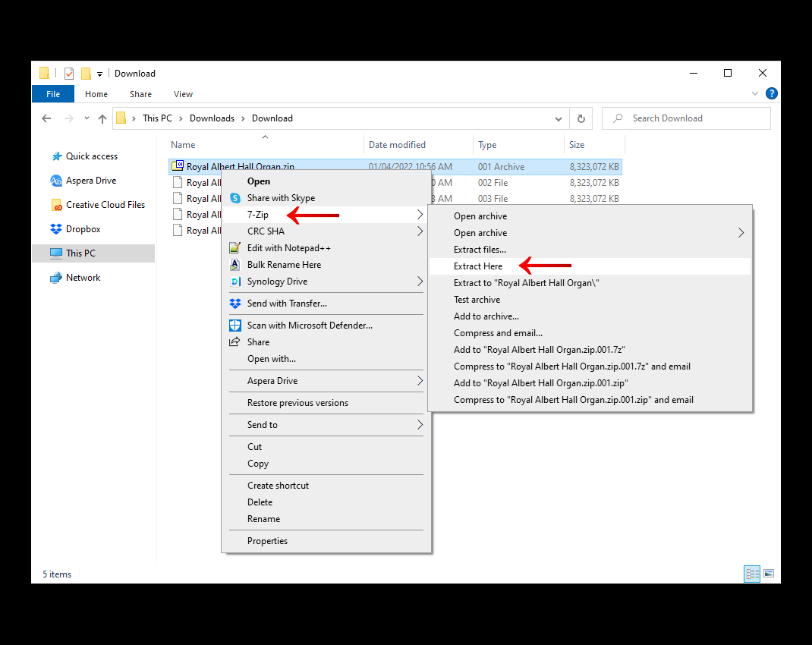Click the Quick access star icon

[56, 156]
